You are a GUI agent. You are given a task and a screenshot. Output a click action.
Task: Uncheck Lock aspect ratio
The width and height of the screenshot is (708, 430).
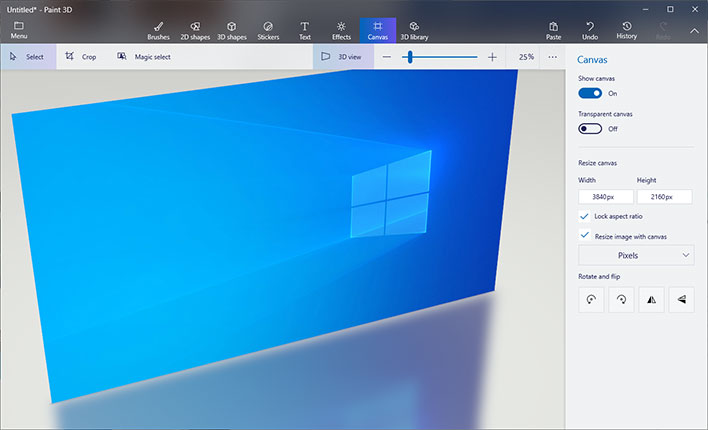584,216
